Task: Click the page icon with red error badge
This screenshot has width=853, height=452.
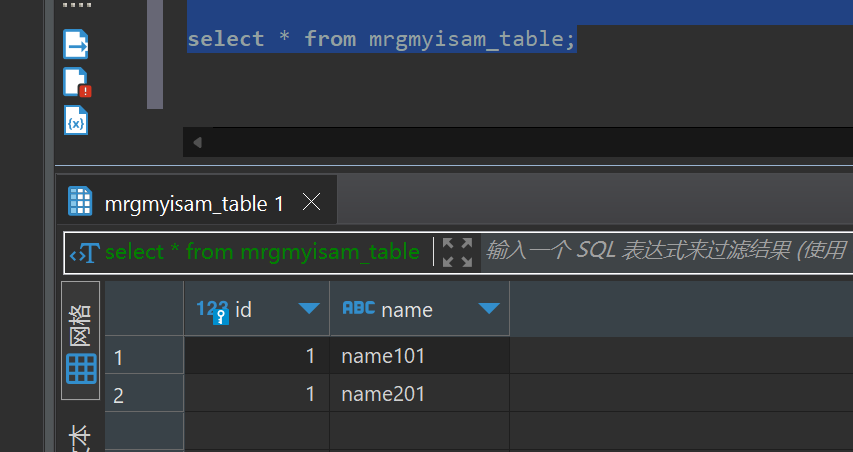Action: click(76, 82)
